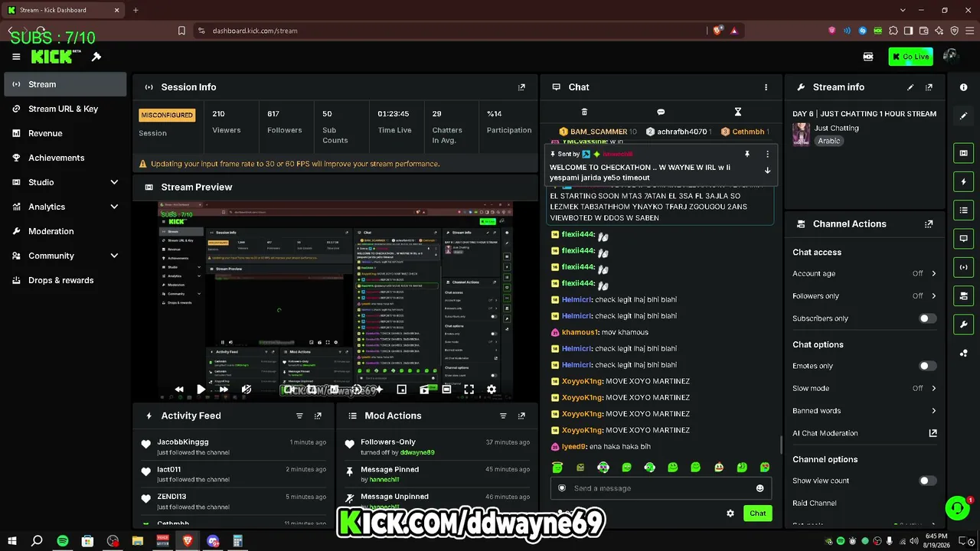Open the Followers only setting chevron
The image size is (980, 551).
coord(933,296)
